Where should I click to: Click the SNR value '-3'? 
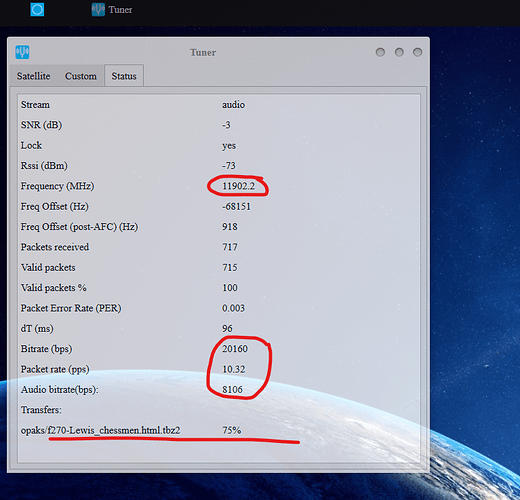pyautogui.click(x=226, y=125)
